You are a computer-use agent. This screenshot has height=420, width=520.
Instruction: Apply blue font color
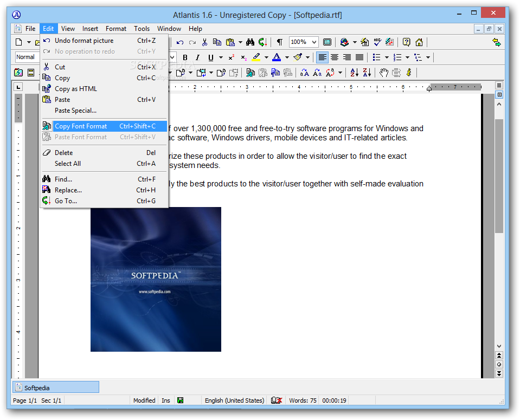click(277, 57)
